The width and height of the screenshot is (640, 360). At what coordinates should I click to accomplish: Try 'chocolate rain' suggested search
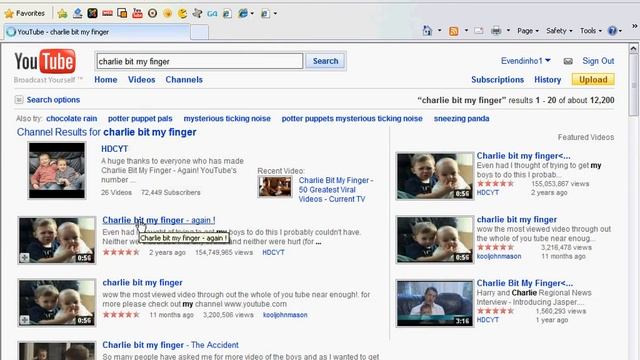[x=71, y=118]
